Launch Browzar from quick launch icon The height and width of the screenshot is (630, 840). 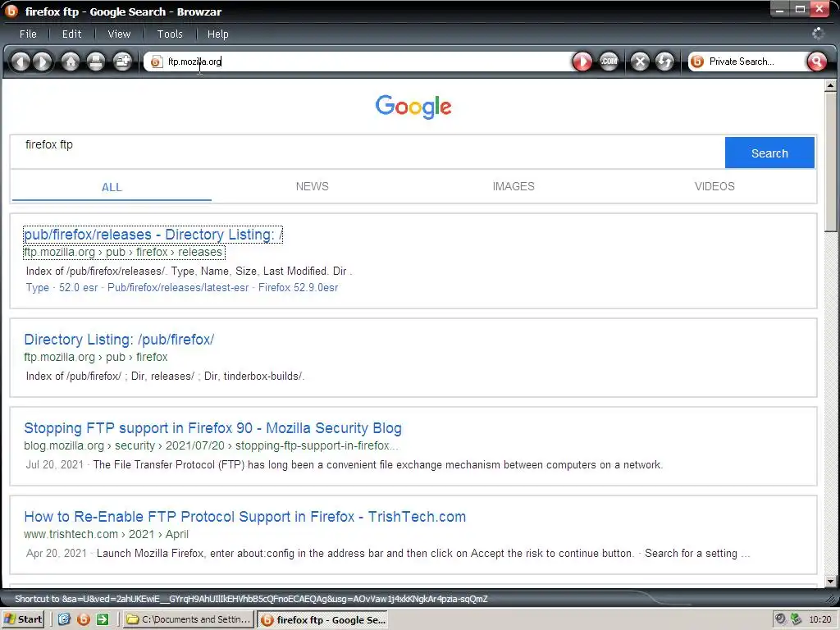[x=84, y=619]
